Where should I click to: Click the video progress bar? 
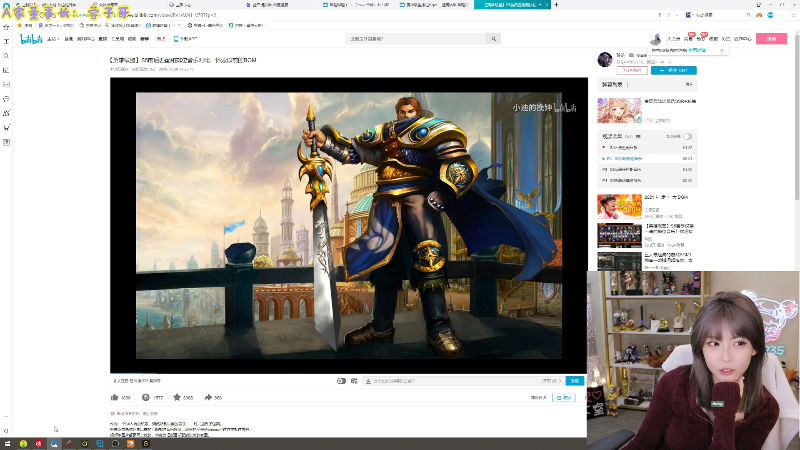pos(348,373)
